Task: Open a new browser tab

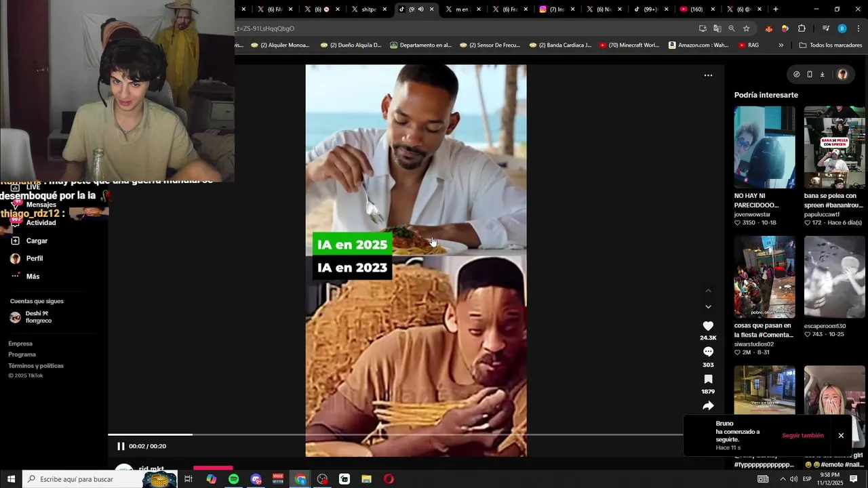Action: [776, 9]
